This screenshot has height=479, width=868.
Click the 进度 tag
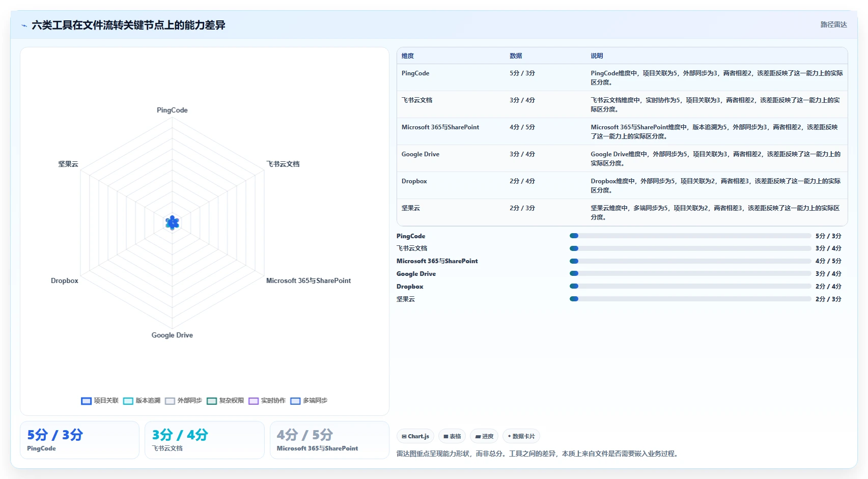tap(484, 436)
